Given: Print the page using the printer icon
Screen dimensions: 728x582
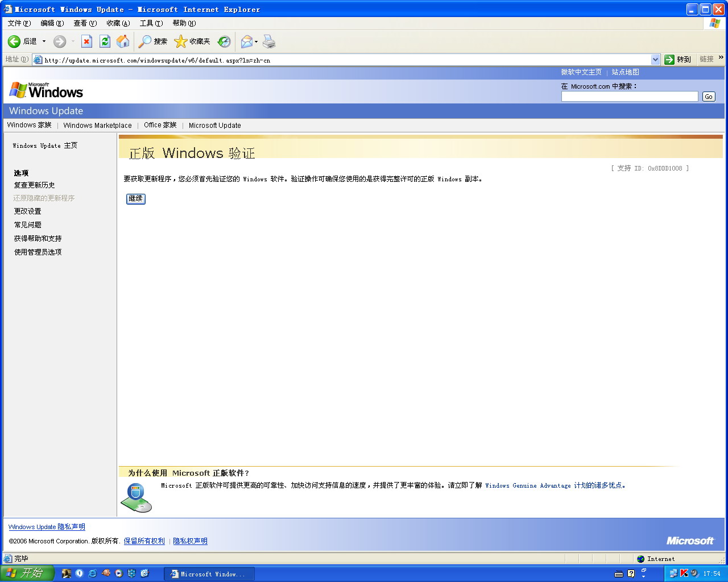Looking at the screenshot, I should (269, 41).
